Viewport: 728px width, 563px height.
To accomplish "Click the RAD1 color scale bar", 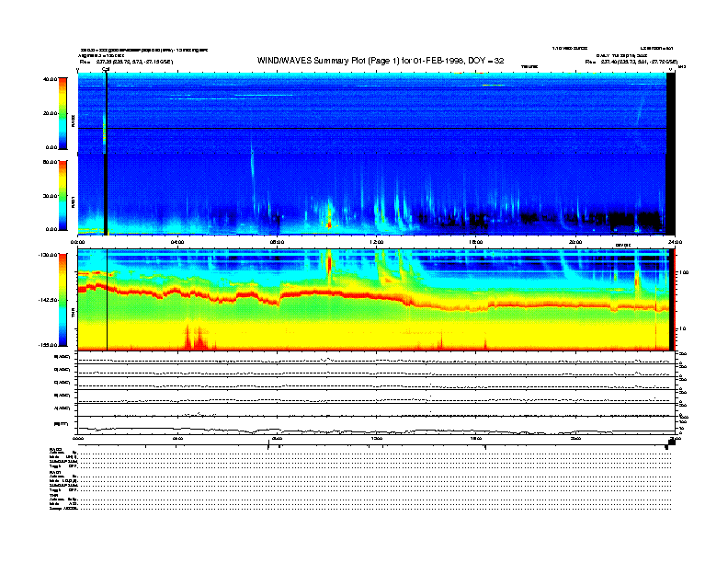I will tap(63, 195).
